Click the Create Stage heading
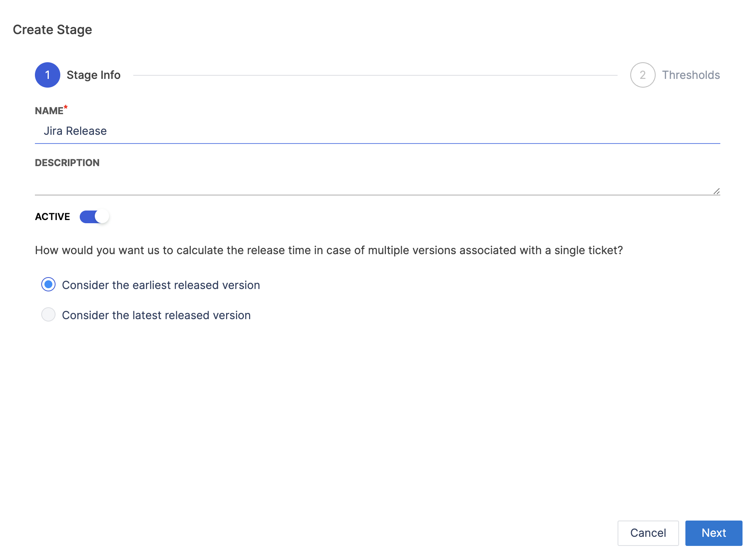756x559 pixels. pyautogui.click(x=52, y=30)
